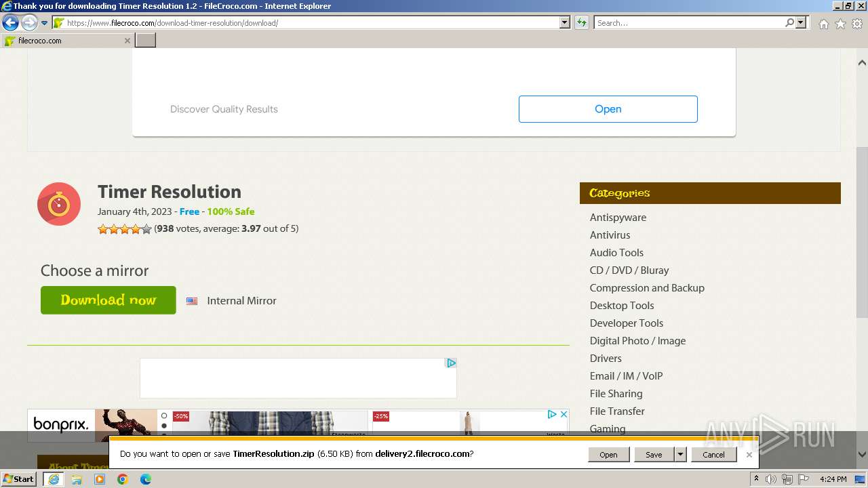868x488 pixels.
Task: Click the magnifier search icon
Action: [789, 23]
